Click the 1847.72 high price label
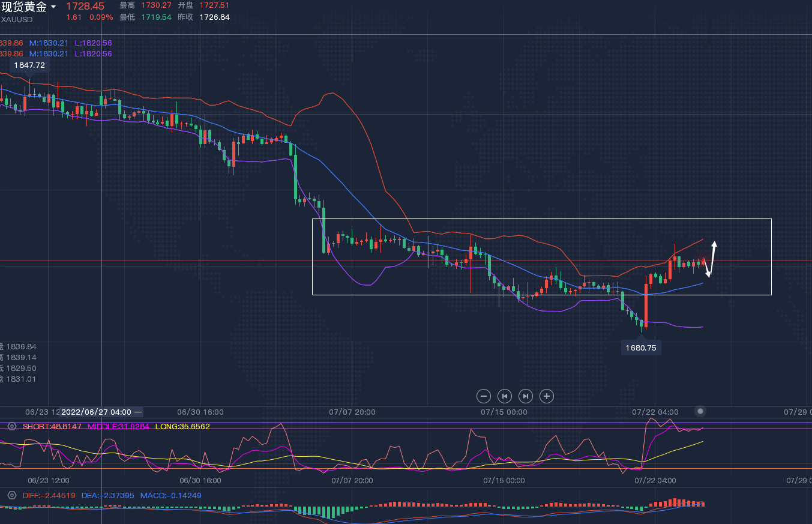This screenshot has height=524, width=812. 29,65
